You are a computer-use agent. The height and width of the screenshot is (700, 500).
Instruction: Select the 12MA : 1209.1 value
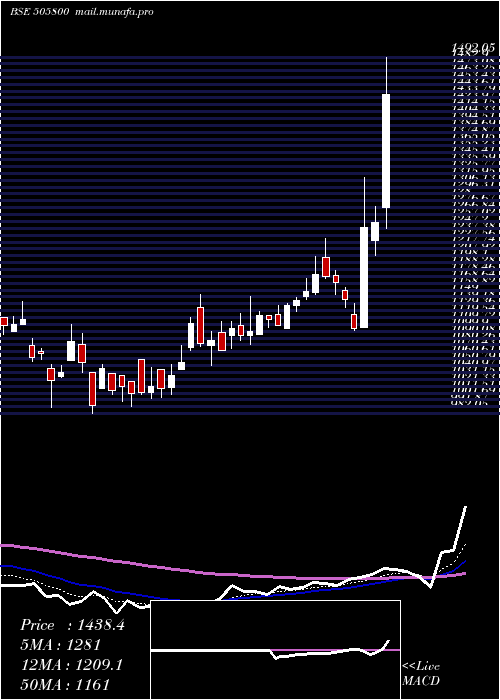click(72, 665)
